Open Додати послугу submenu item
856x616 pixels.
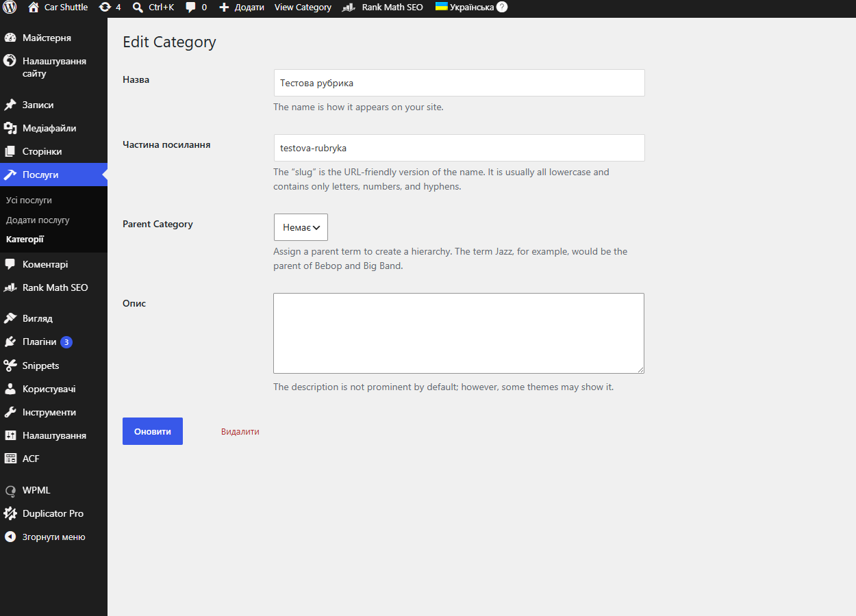[x=38, y=220]
